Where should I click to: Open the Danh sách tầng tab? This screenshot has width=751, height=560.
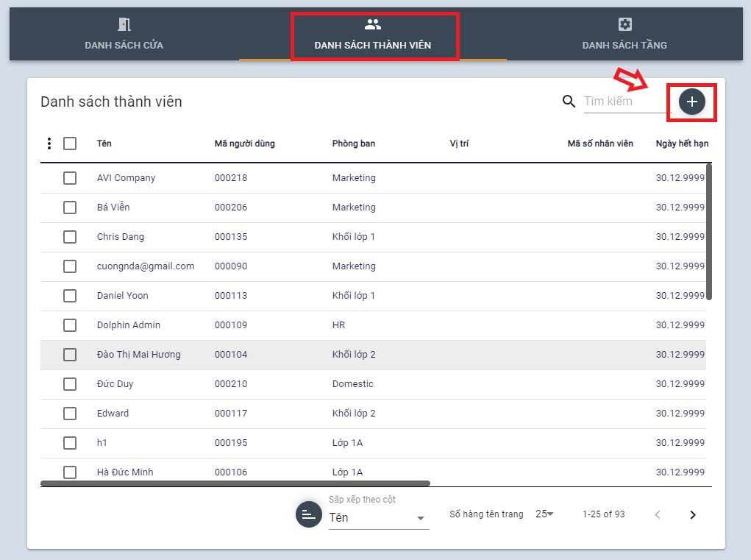(624, 35)
